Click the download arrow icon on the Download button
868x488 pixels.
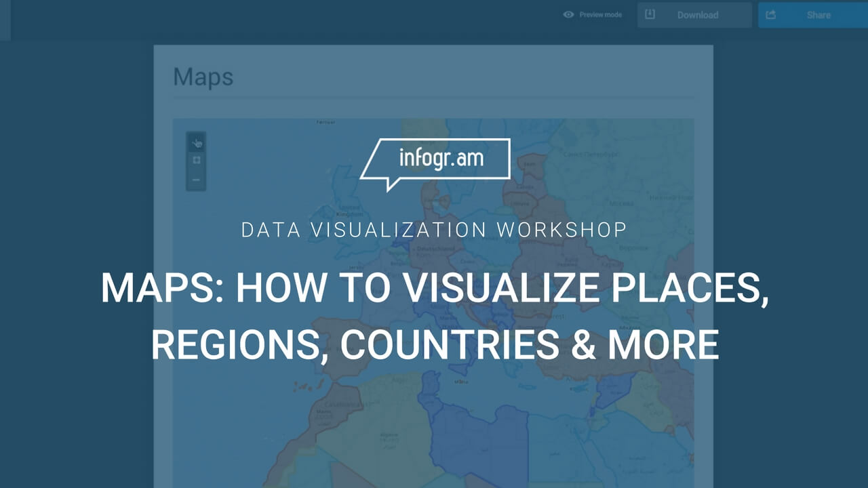650,14
